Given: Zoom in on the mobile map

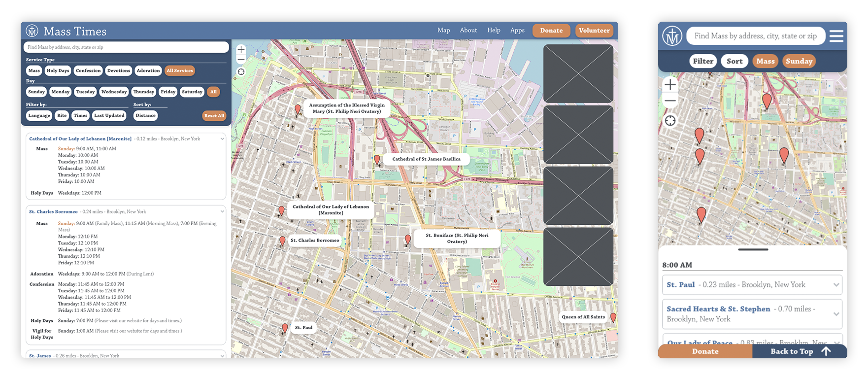Looking at the screenshot, I should point(670,85).
